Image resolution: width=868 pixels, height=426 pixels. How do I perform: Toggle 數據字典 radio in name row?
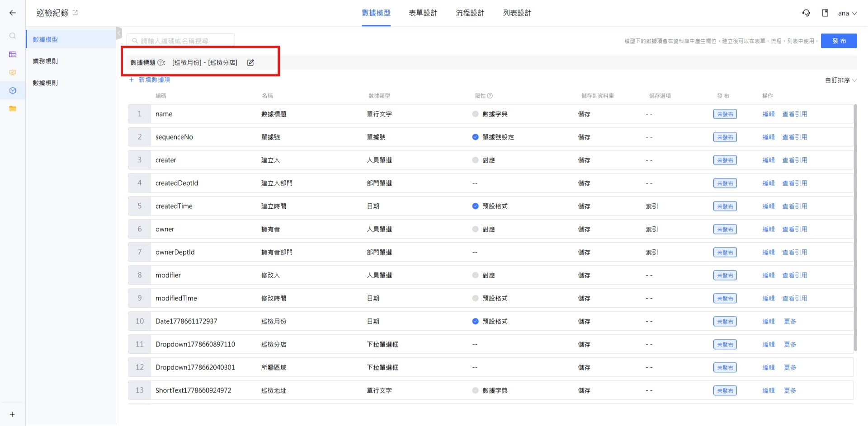pyautogui.click(x=475, y=114)
